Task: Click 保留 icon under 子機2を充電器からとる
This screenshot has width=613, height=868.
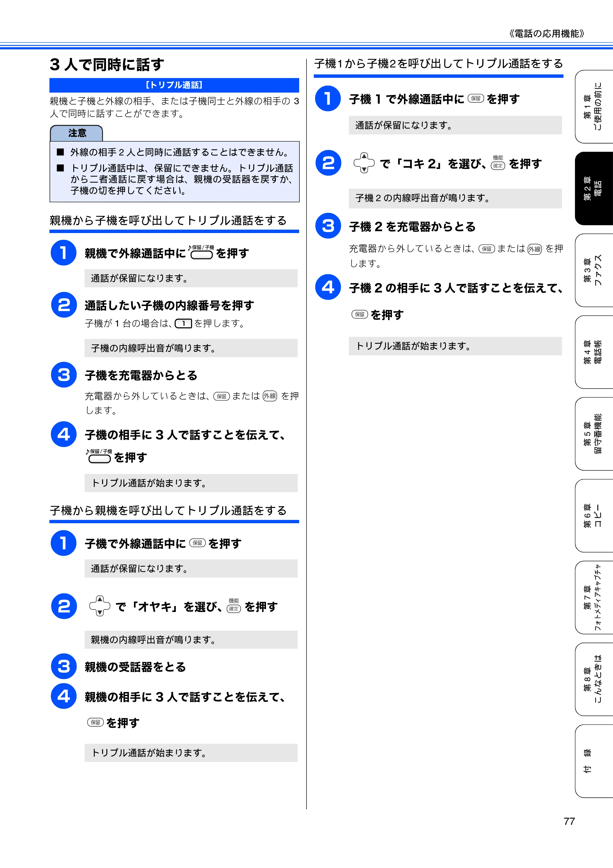Action: pos(486,249)
